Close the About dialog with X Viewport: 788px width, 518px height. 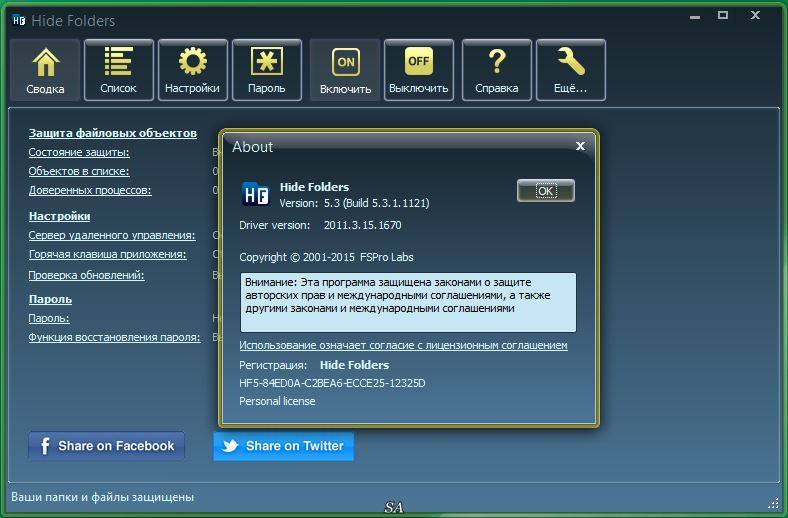580,146
